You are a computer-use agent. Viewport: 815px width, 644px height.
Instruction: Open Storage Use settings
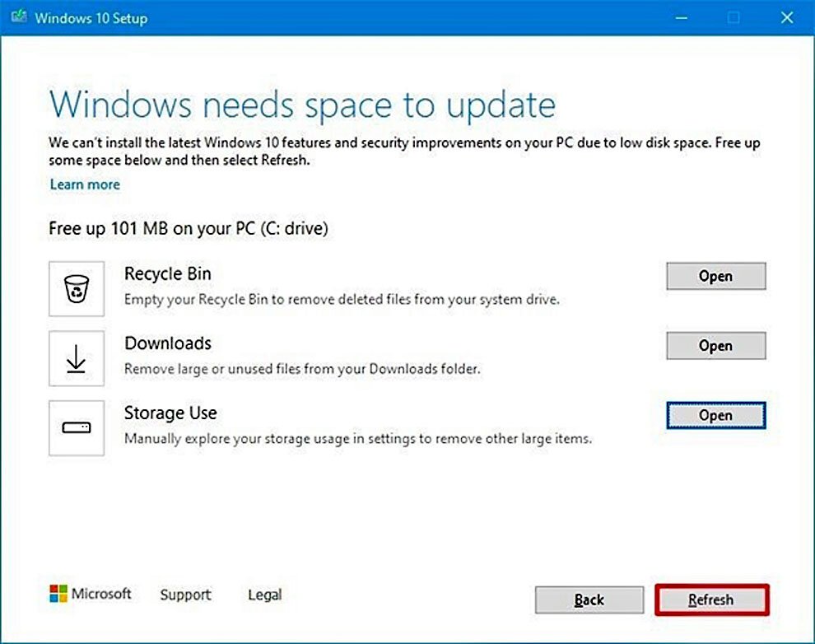(715, 415)
